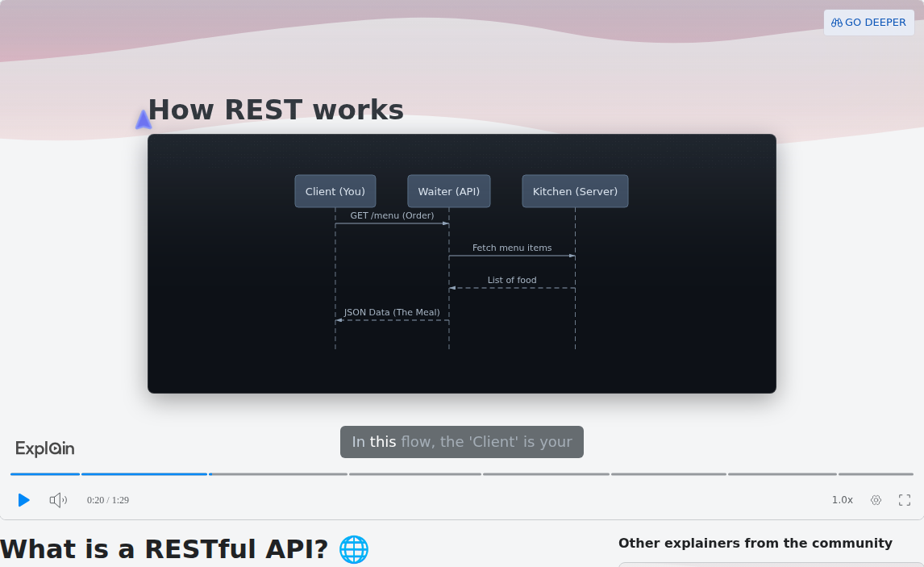924x567 pixels.
Task: Click the "How REST works" slide title
Action: [276, 110]
